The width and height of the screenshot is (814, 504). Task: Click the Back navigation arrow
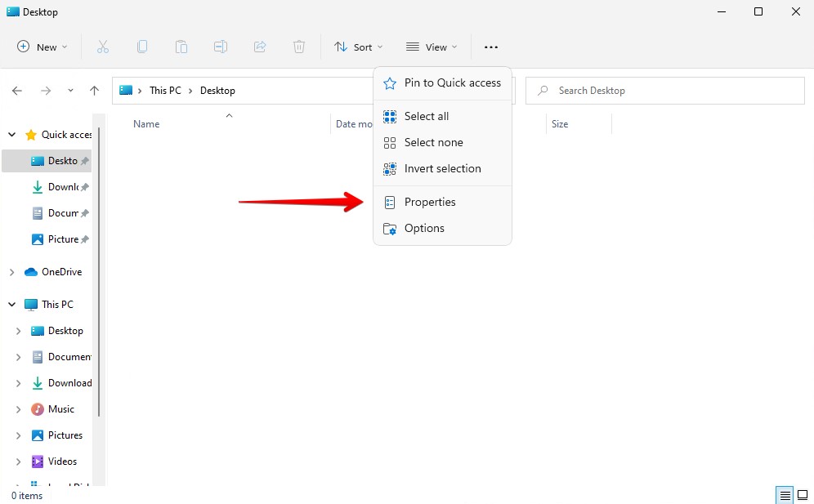[16, 90]
